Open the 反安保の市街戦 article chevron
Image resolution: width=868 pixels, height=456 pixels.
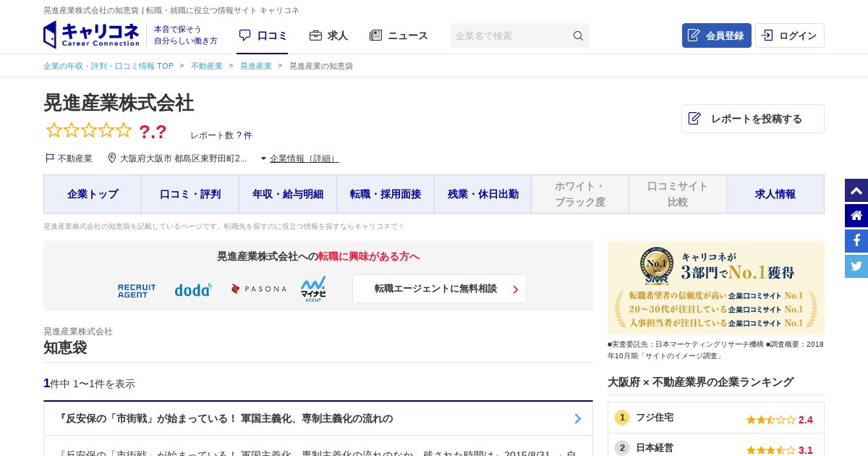pyautogui.click(x=577, y=418)
